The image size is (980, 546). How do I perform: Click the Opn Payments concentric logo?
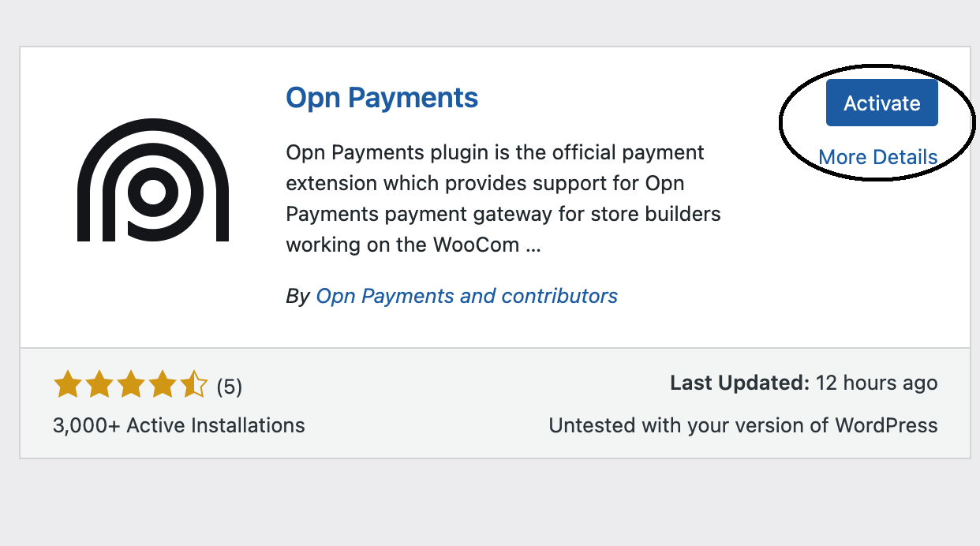coord(153,181)
